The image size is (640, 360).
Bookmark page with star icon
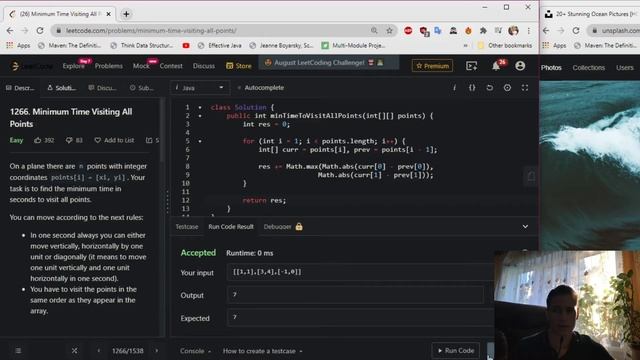tap(389, 31)
